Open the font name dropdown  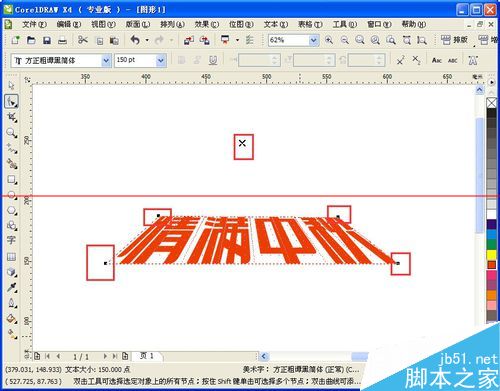106,61
